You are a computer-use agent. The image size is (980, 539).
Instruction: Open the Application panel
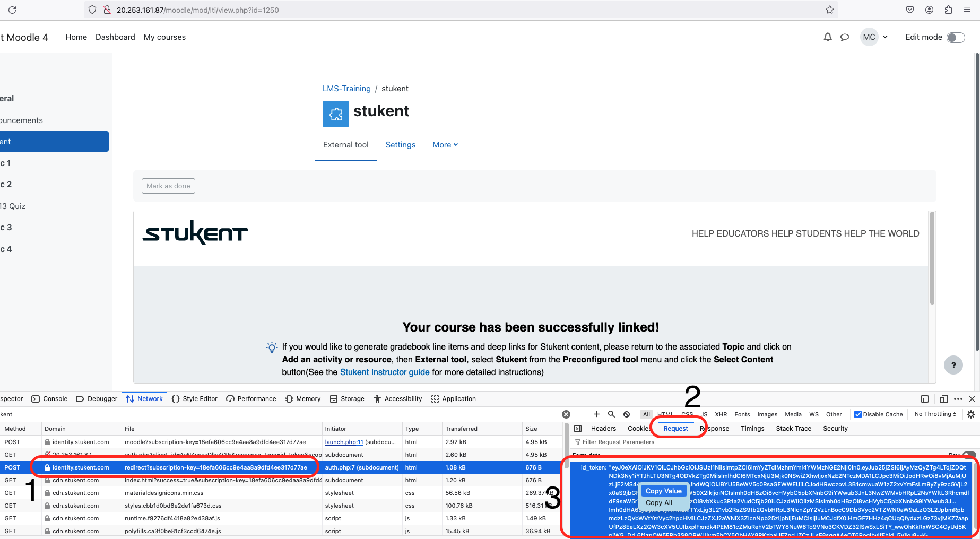[x=454, y=399]
